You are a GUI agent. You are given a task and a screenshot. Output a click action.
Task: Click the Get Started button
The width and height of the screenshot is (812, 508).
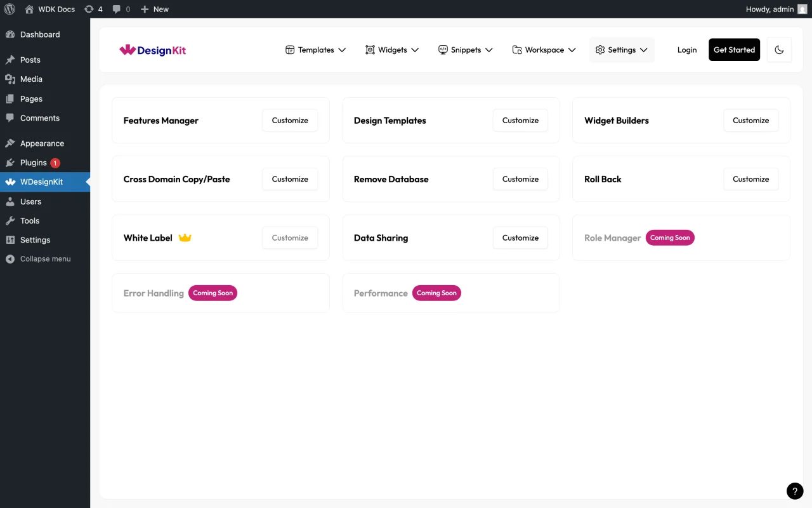pyautogui.click(x=734, y=50)
